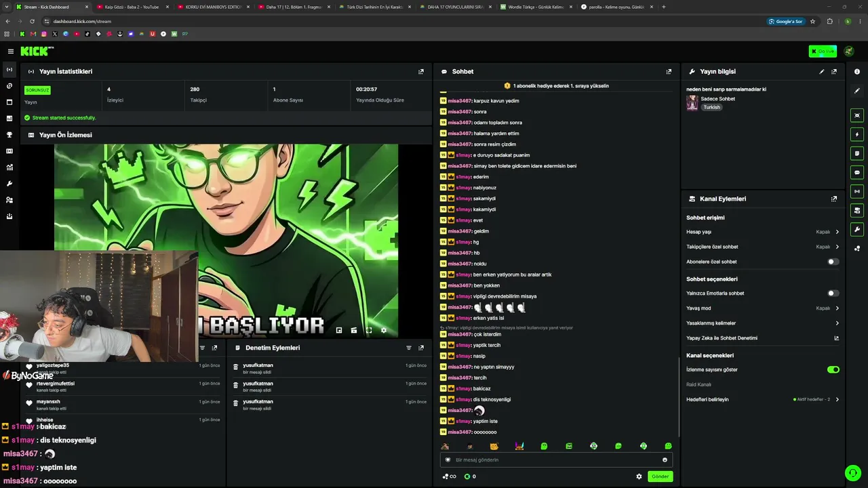Open picture-in-picture on stream preview
Image resolution: width=868 pixels, height=488 pixels.
point(339,330)
